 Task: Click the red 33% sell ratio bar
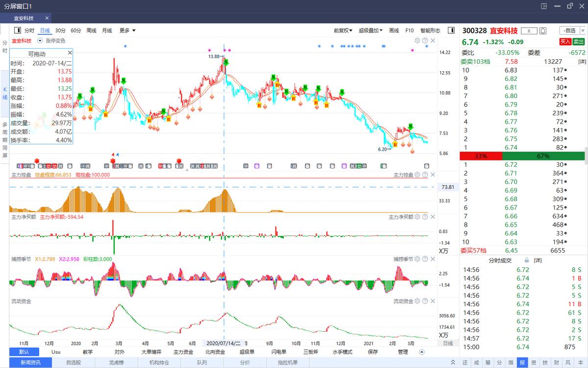[x=481, y=156]
